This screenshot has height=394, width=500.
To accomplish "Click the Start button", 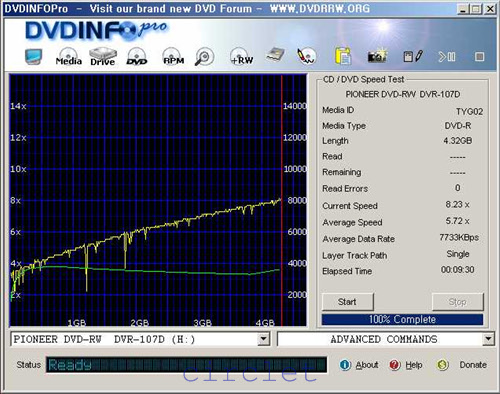I will coord(348,302).
